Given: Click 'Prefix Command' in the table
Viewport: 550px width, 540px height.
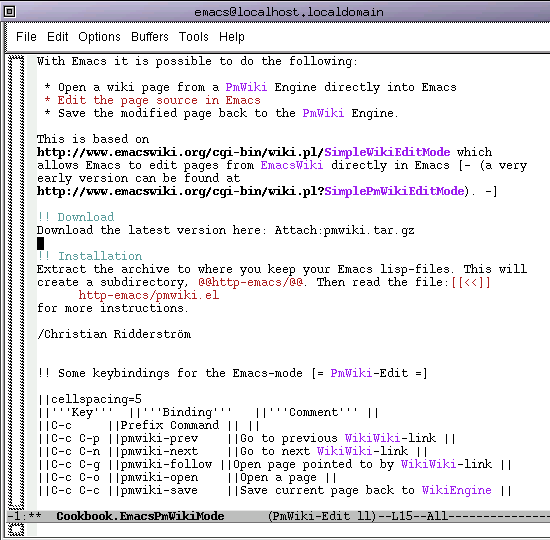Looking at the screenshot, I should coord(170,425).
